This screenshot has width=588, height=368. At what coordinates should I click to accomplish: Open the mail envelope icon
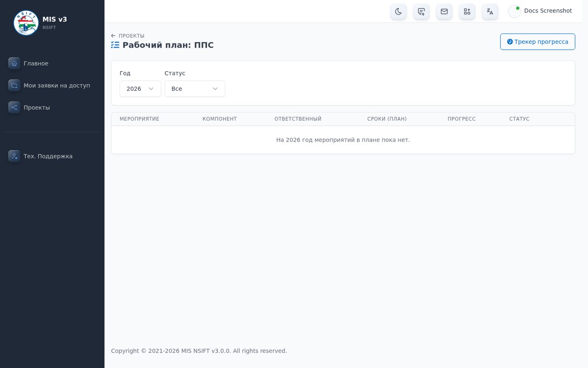point(444,11)
